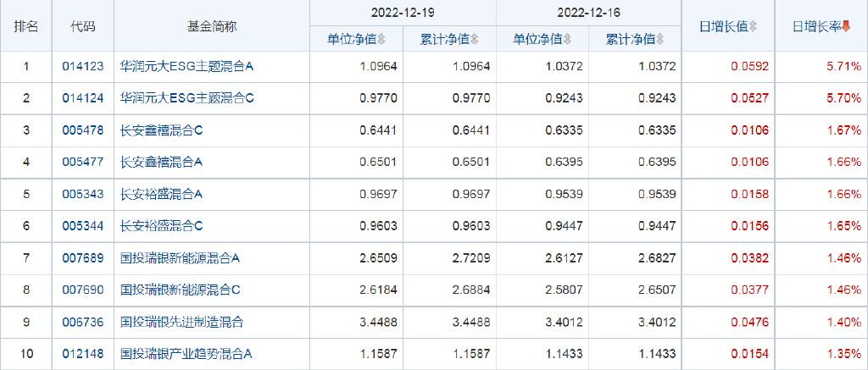Open fund code 012148
Image resolution: width=868 pixels, height=370 pixels.
pyautogui.click(x=82, y=353)
